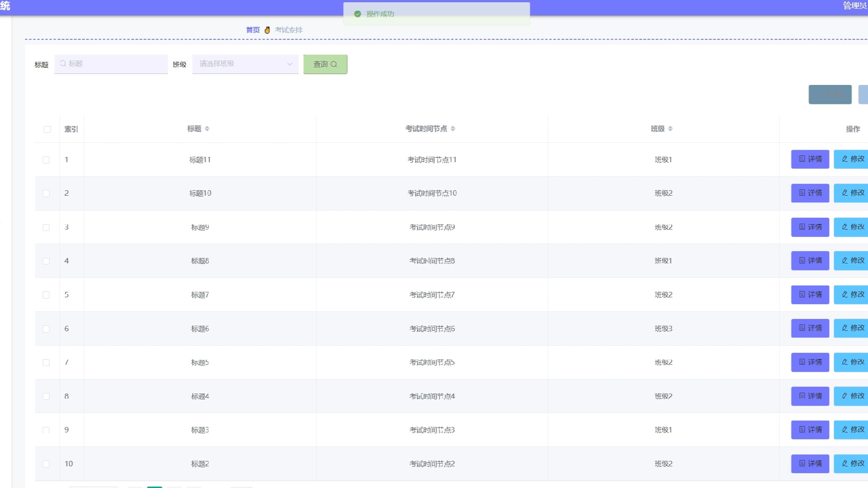The height and width of the screenshot is (488, 868).
Task: Click the 索引 column header
Action: [71, 129]
